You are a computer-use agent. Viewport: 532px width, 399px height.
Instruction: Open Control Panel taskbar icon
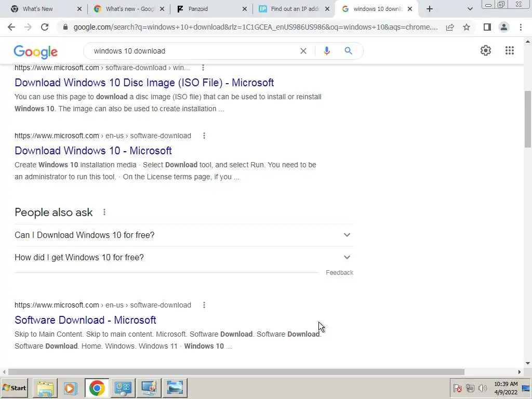123,388
